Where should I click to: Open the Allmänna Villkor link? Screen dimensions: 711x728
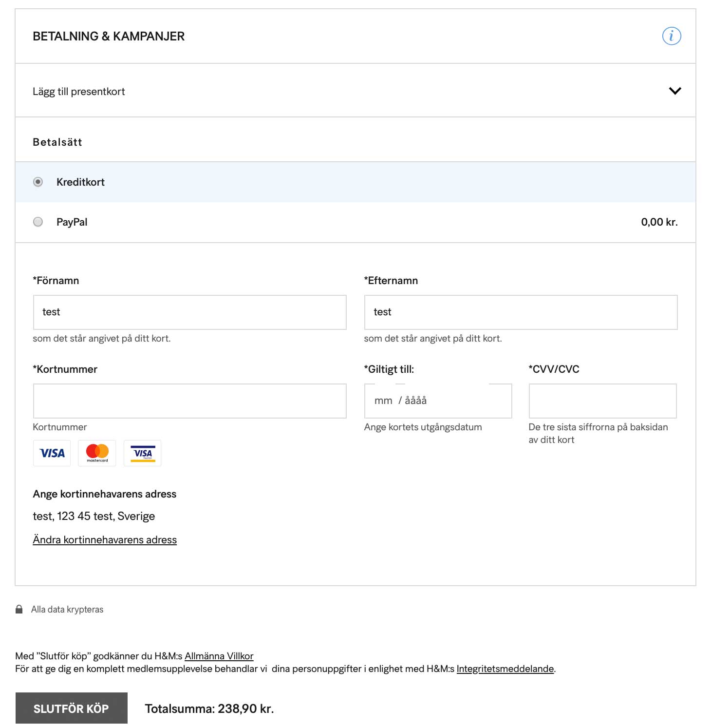[x=219, y=656]
